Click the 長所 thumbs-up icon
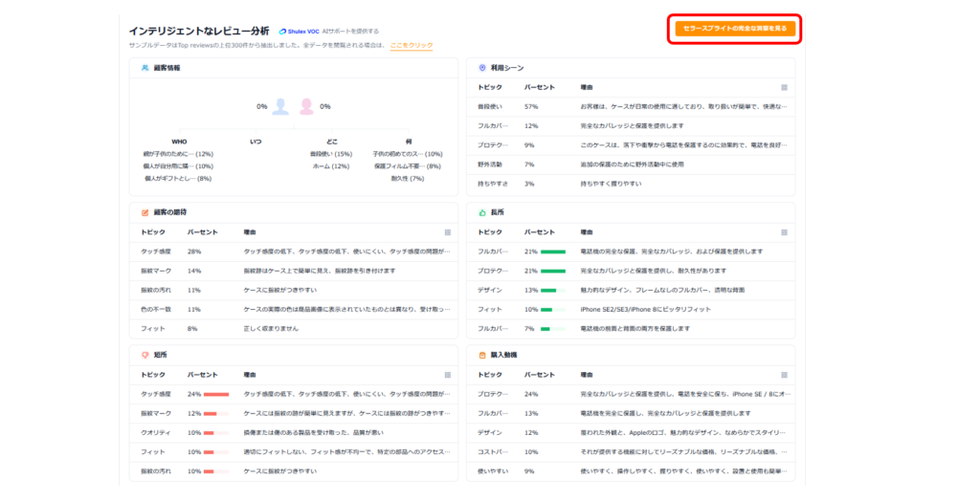Screen dimensions: 980x502 click(x=482, y=212)
